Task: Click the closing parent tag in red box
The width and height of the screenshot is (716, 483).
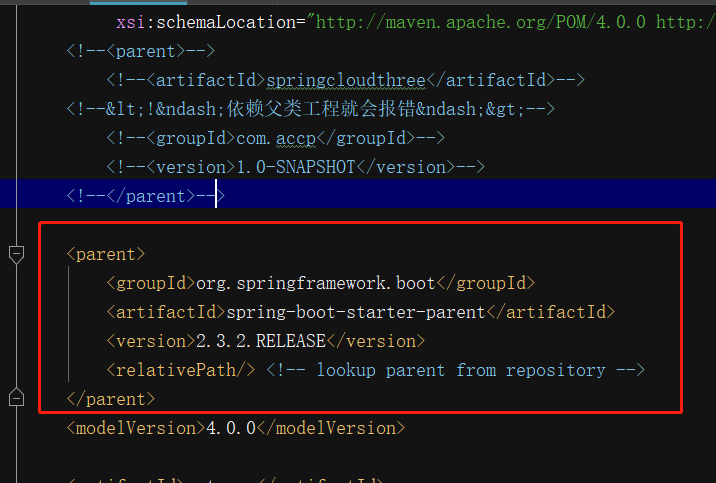Action: (x=111, y=399)
